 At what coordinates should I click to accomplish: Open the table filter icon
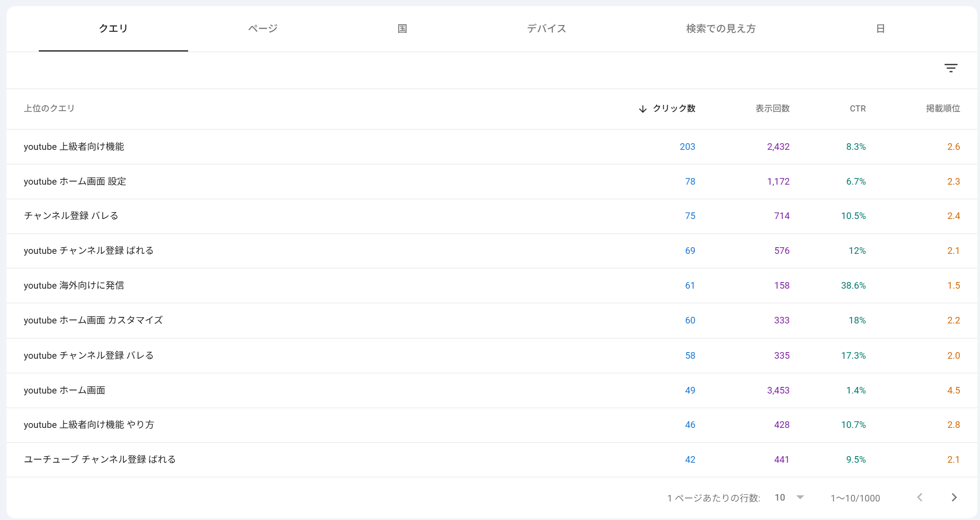point(951,68)
